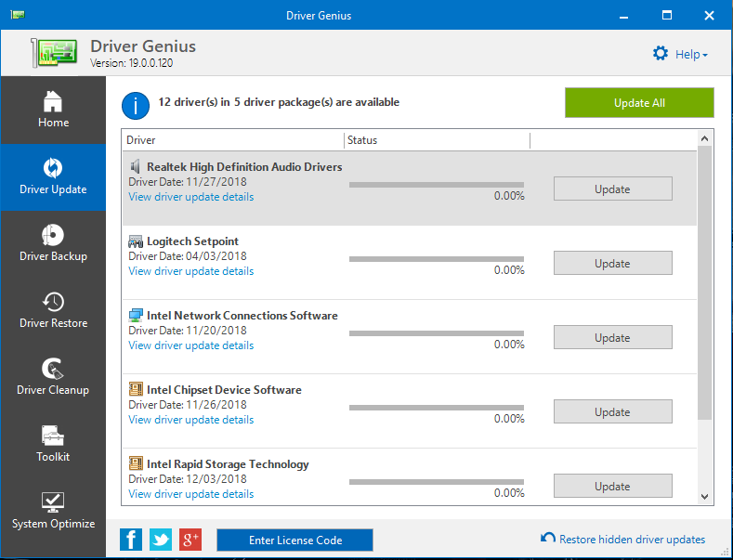Update Intel Chipset Device Software
The height and width of the screenshot is (560, 733).
click(x=613, y=411)
